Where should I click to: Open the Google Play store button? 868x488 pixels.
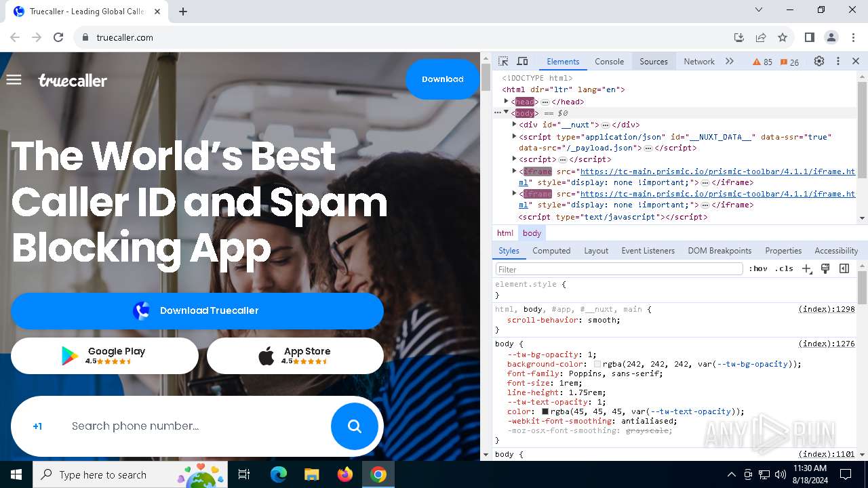(x=104, y=356)
